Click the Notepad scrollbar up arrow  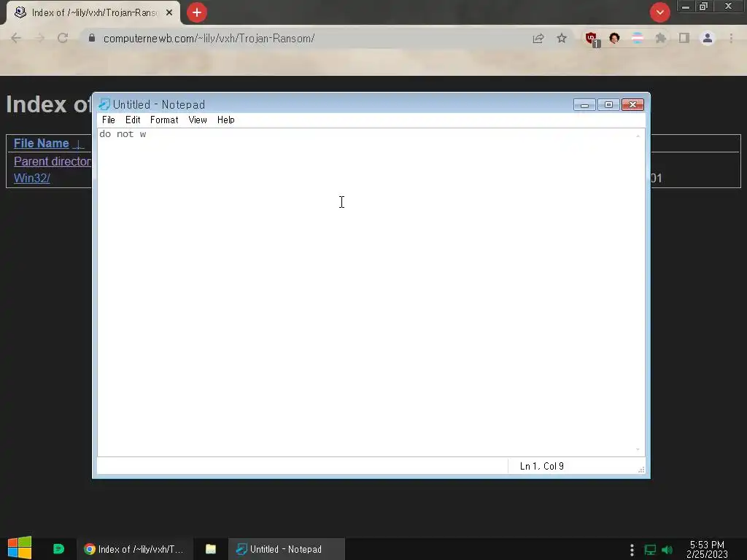tap(638, 136)
